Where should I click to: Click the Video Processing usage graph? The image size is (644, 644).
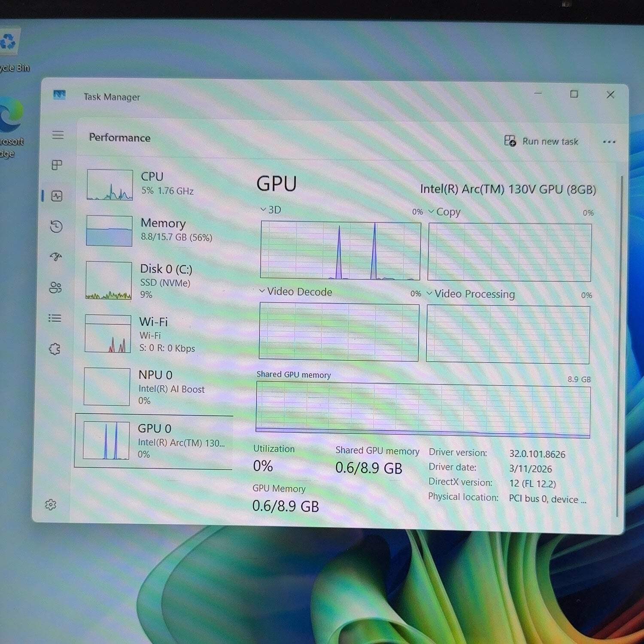[x=508, y=334]
